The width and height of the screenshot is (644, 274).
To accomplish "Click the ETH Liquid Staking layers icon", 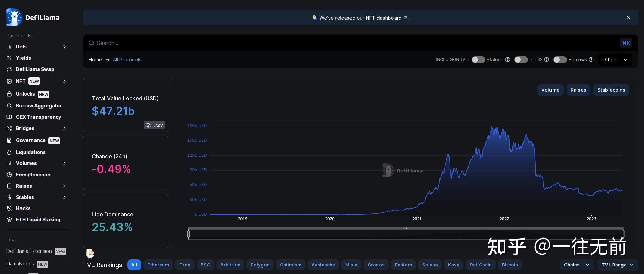I will (x=9, y=220).
